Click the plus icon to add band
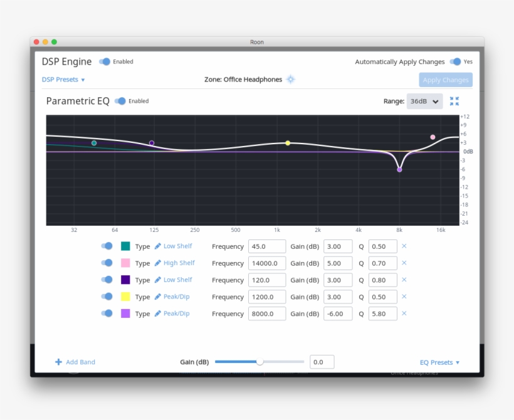 point(58,362)
